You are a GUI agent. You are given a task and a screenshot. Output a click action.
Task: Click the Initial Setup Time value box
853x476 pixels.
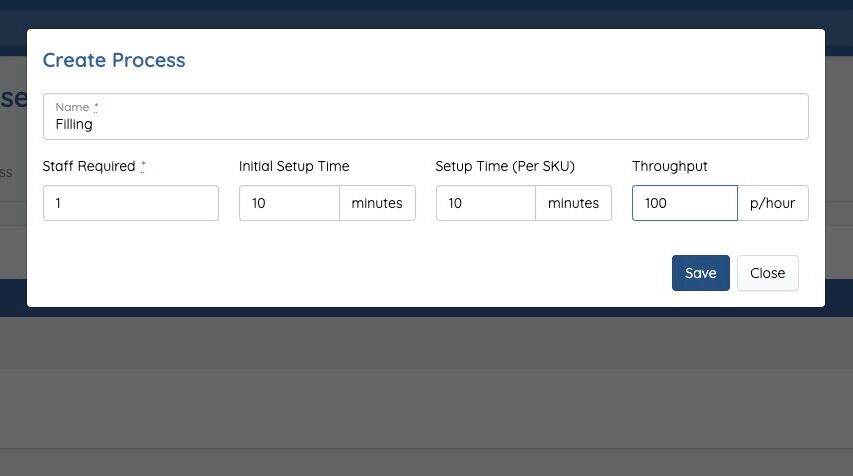click(x=289, y=203)
